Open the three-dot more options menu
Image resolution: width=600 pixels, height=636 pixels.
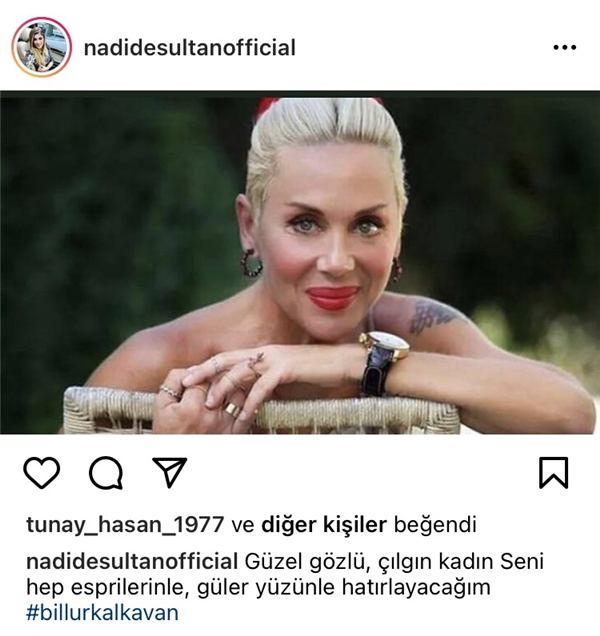pyautogui.click(x=565, y=47)
